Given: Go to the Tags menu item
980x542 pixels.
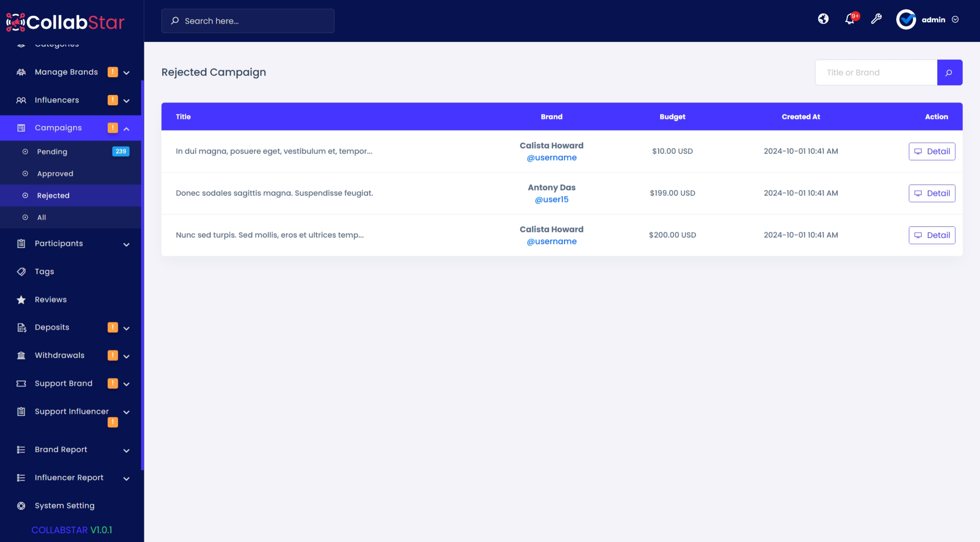Looking at the screenshot, I should pyautogui.click(x=71, y=271).
